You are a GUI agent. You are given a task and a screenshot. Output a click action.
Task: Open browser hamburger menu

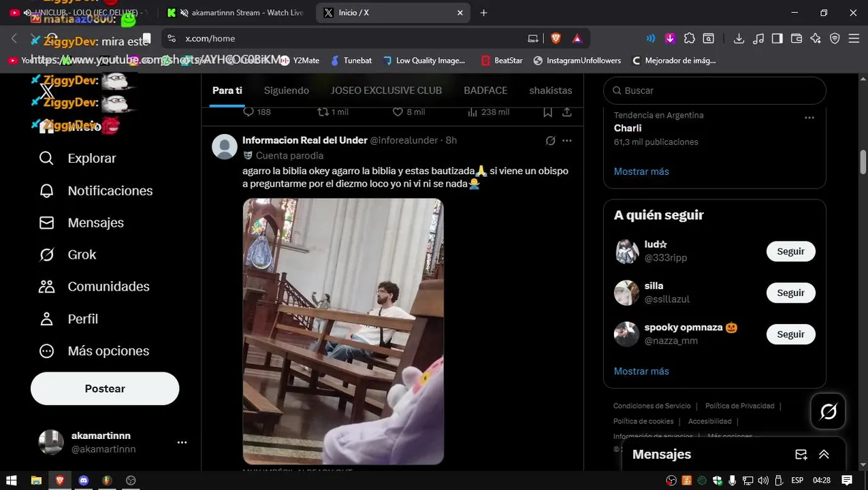coord(854,39)
